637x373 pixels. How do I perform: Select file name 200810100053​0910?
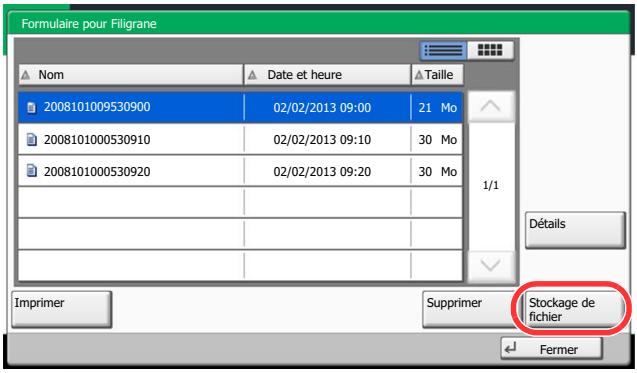(97, 139)
